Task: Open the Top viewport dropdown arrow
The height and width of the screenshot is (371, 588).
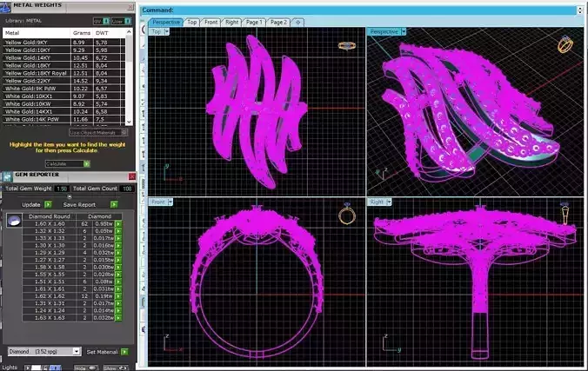Action: tap(167, 32)
